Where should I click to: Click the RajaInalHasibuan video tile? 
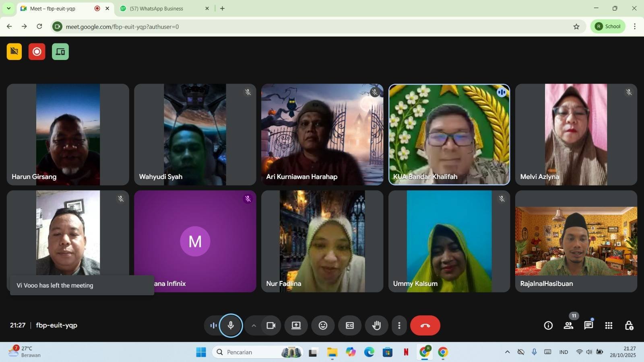point(576,241)
